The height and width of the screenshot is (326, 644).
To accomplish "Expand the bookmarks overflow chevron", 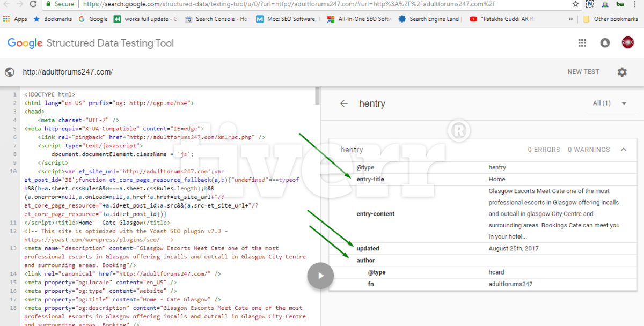I will (572, 19).
